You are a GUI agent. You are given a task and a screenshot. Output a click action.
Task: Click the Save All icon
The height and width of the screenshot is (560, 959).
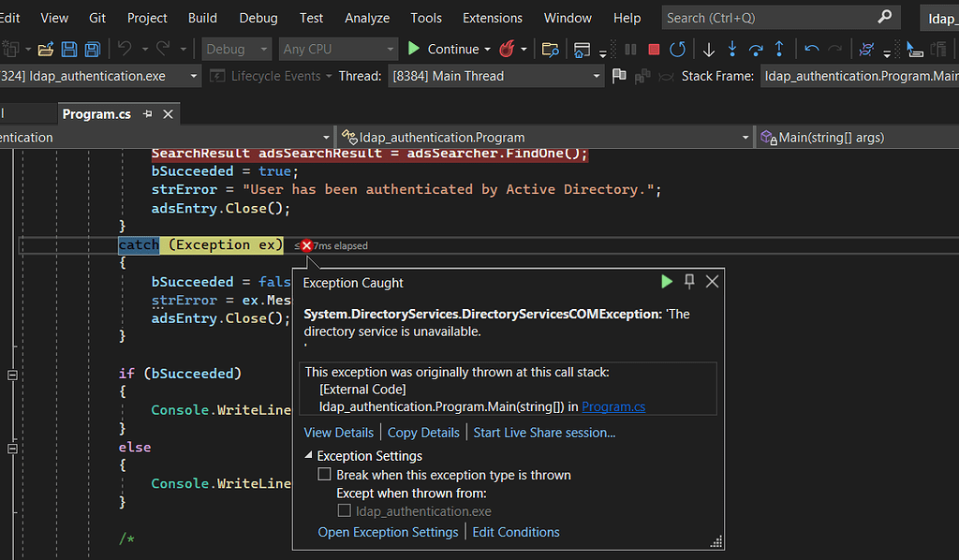click(x=91, y=49)
